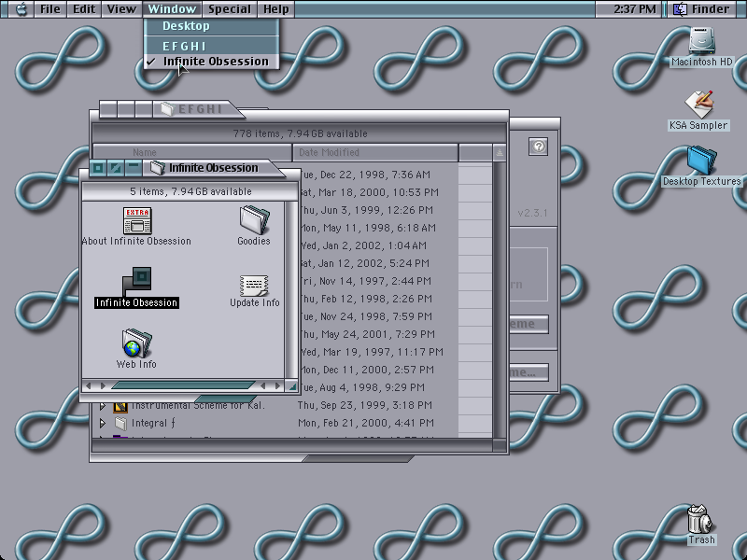Viewport: 747px width, 560px height.
Task: Close the Infinite Obsession window
Action: pos(98,168)
